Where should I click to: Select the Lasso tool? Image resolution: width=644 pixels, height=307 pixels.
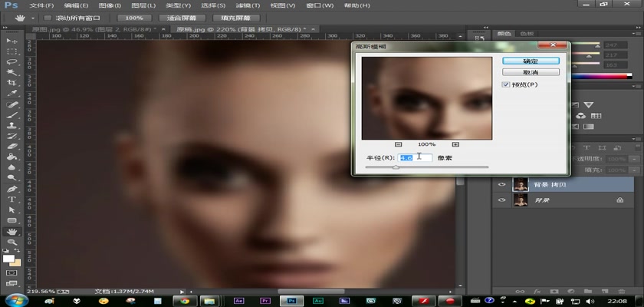pyautogui.click(x=11, y=62)
